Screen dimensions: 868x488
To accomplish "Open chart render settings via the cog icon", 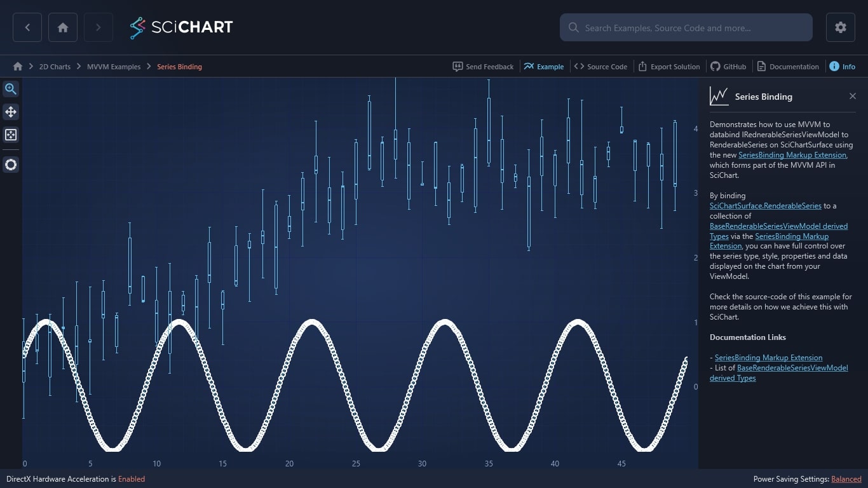I will pos(10,165).
